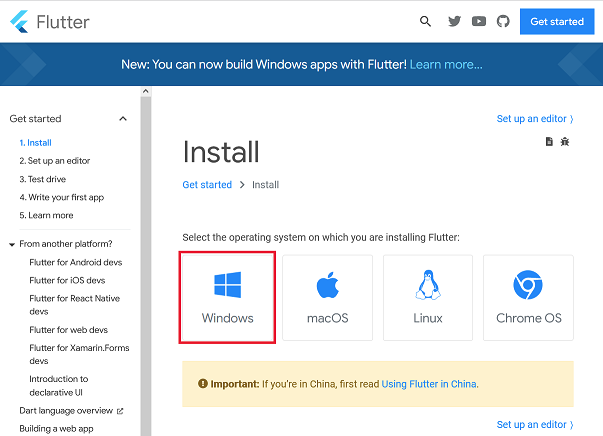Go to 5. Learn more
Viewport: 603px width, 436px height.
click(x=46, y=215)
